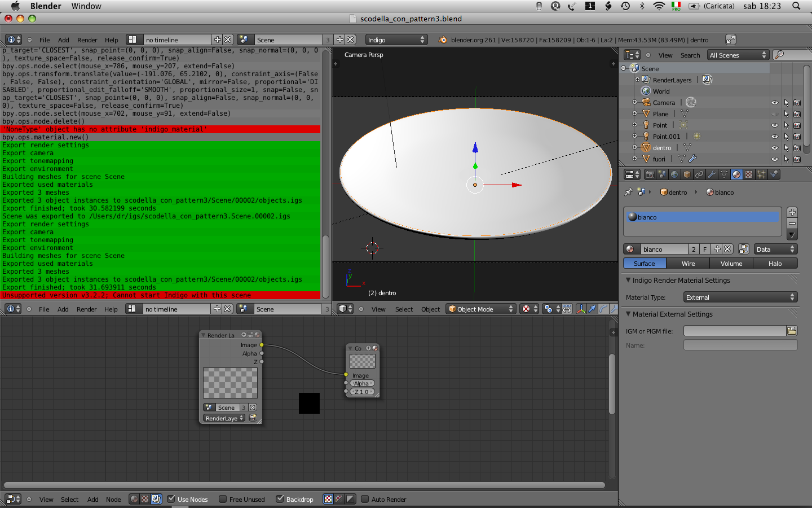Viewport: 812px width, 508px height.
Task: Click the fullscreen toggle icon in info header
Action: 730,40
